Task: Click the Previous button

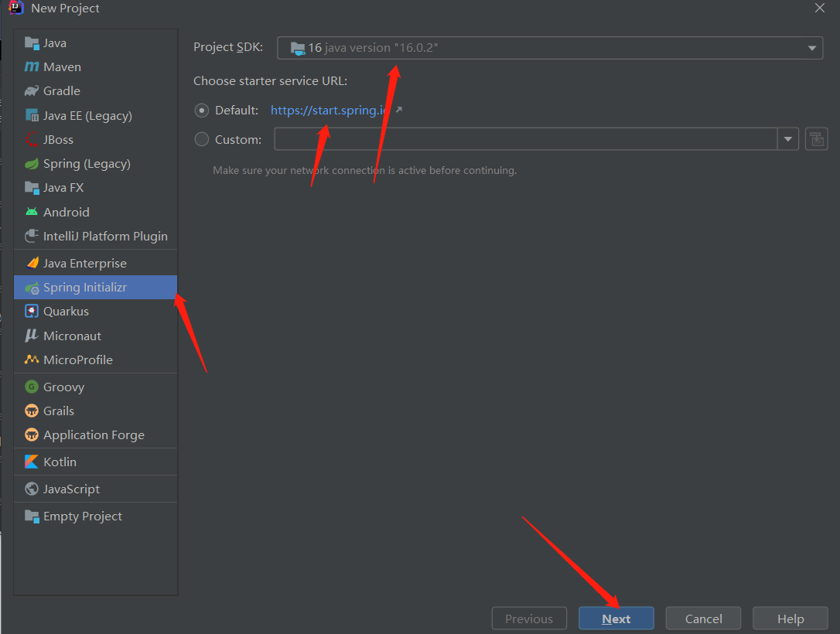Action: coord(529,619)
